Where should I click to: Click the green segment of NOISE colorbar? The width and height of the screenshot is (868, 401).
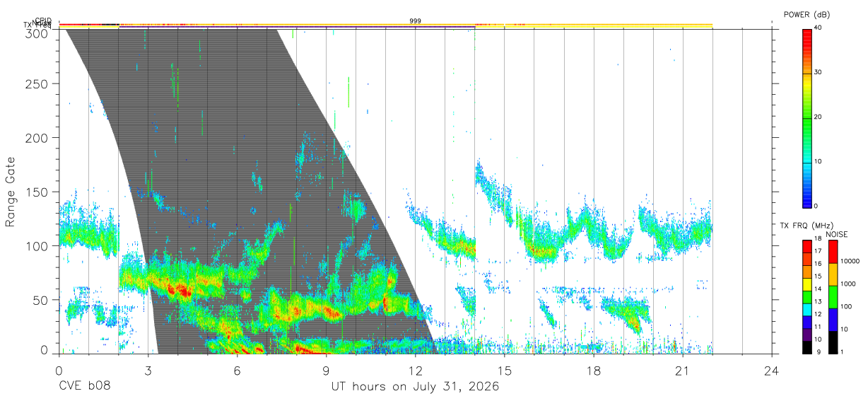833,296
